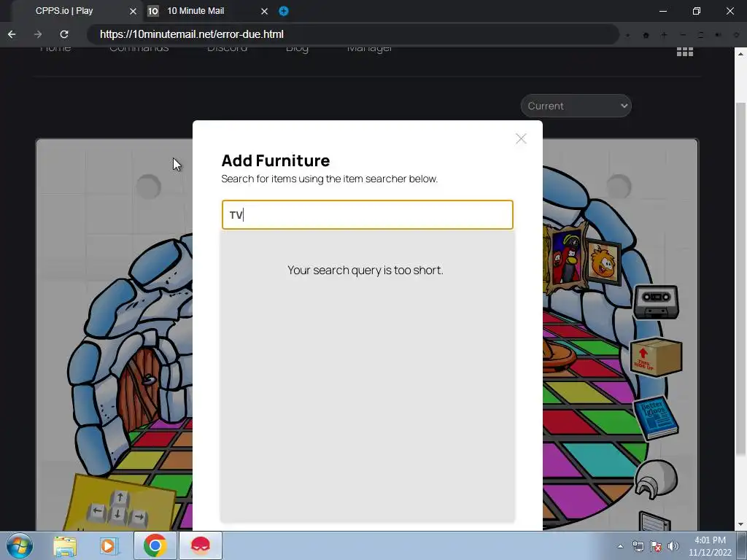Close the CPPS.io | Play tab
The width and height of the screenshot is (747, 560).
(x=133, y=11)
